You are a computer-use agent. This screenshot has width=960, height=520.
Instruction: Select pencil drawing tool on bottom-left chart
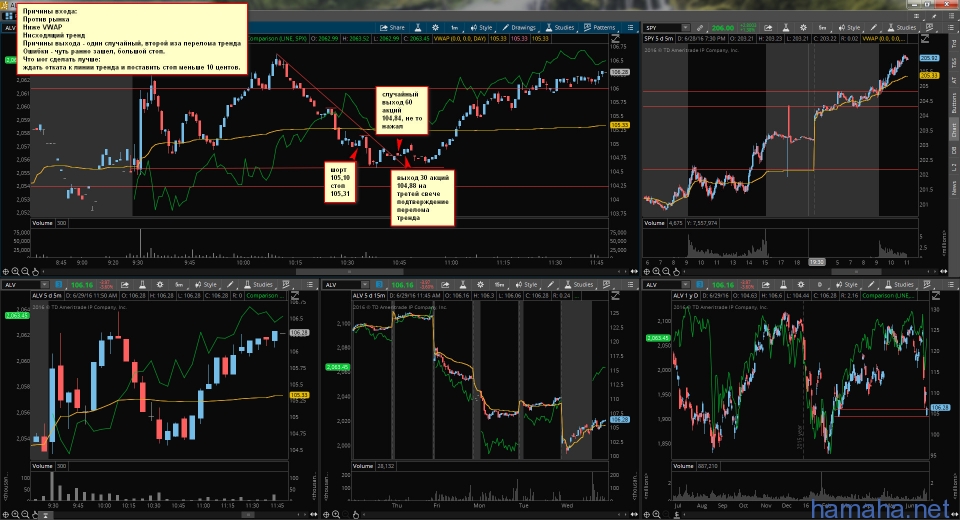(230, 285)
